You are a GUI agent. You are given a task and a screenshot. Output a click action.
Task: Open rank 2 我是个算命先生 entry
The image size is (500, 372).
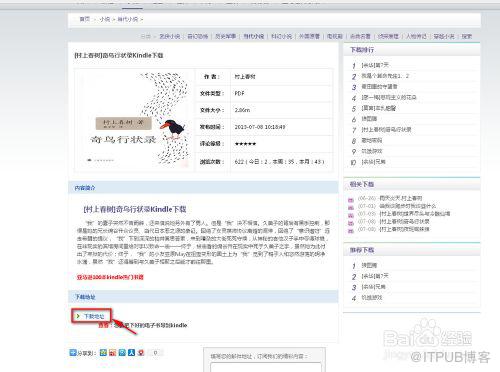[385, 76]
